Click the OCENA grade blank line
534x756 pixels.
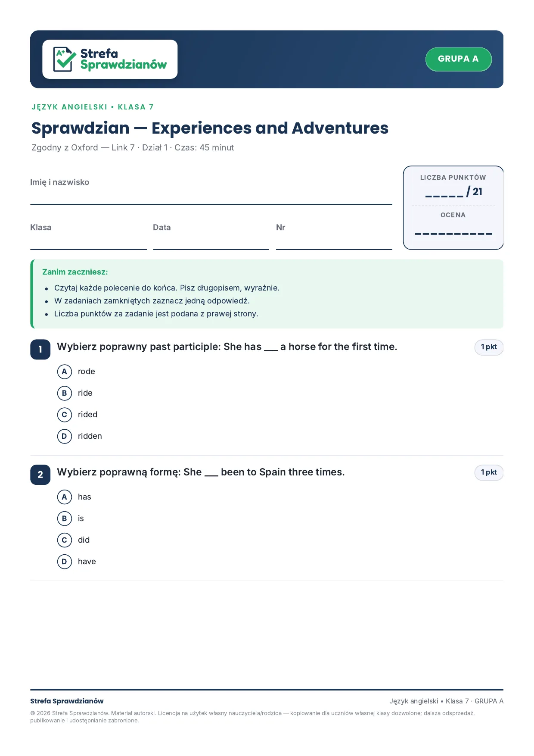(453, 234)
